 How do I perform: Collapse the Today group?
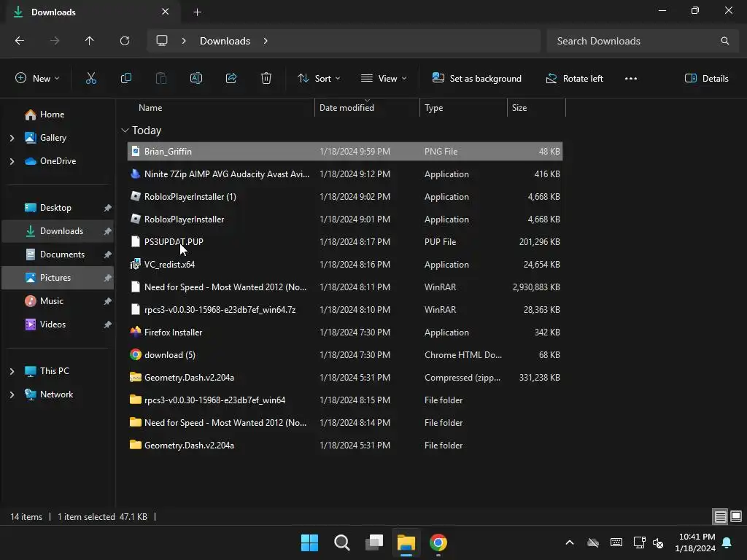pyautogui.click(x=125, y=131)
